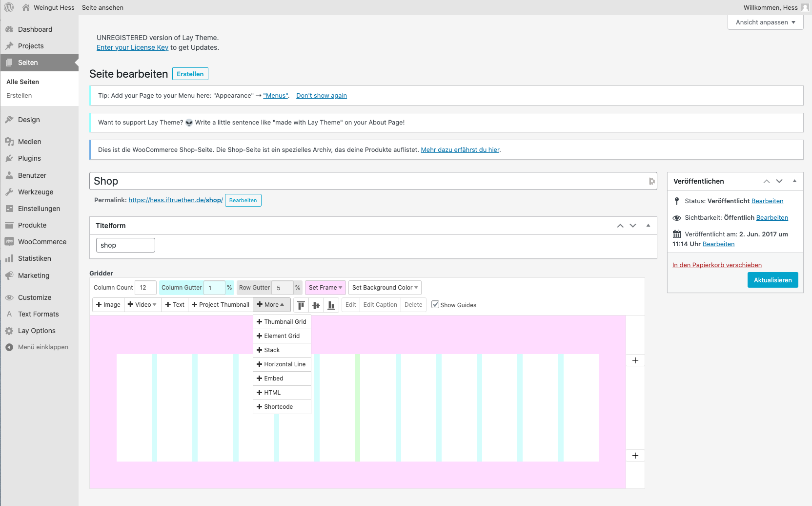Click the Column Count input field
812x506 pixels.
pos(145,288)
